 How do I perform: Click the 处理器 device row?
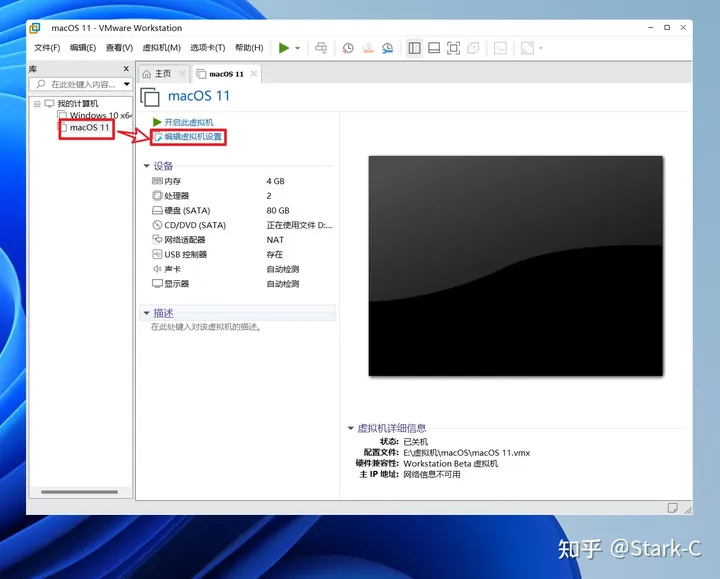click(x=242, y=196)
